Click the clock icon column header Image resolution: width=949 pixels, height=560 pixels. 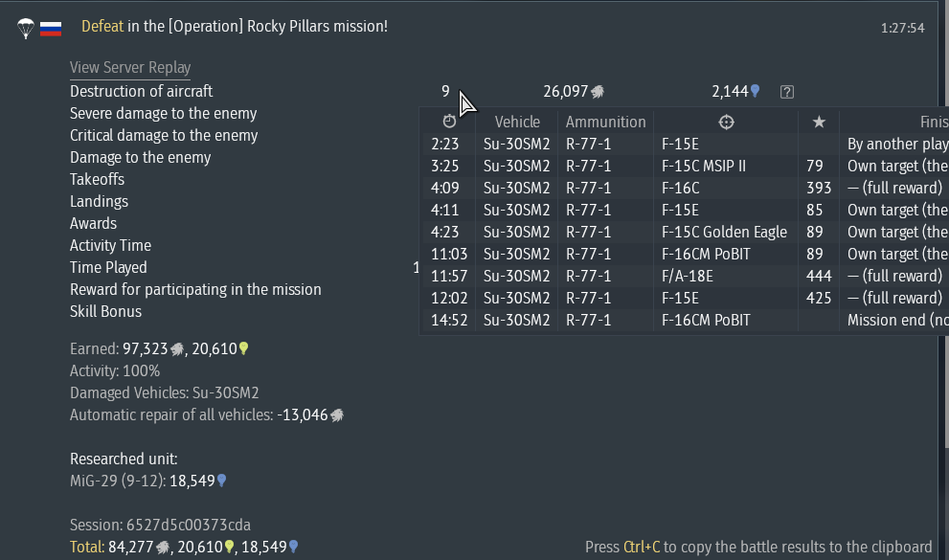450,122
